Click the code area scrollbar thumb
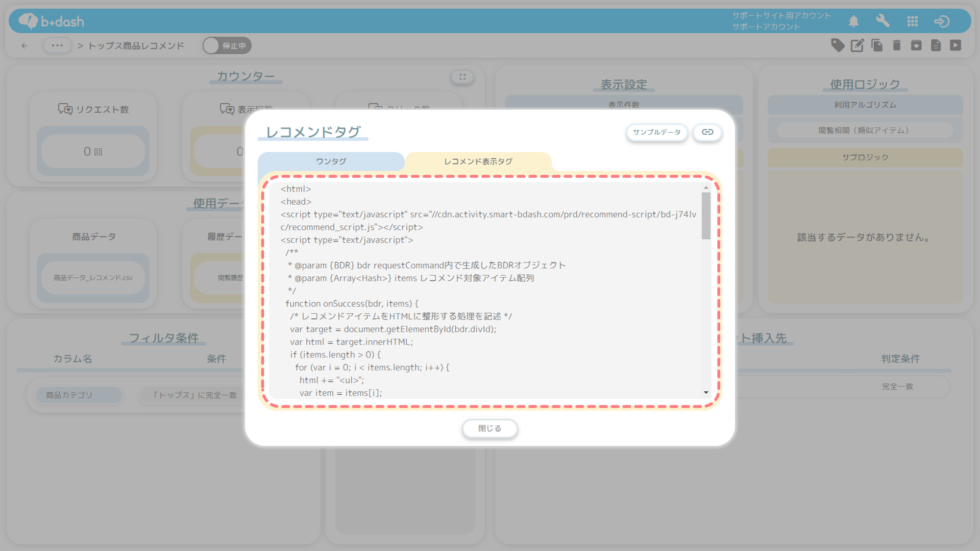Image resolution: width=980 pixels, height=551 pixels. pos(706,216)
